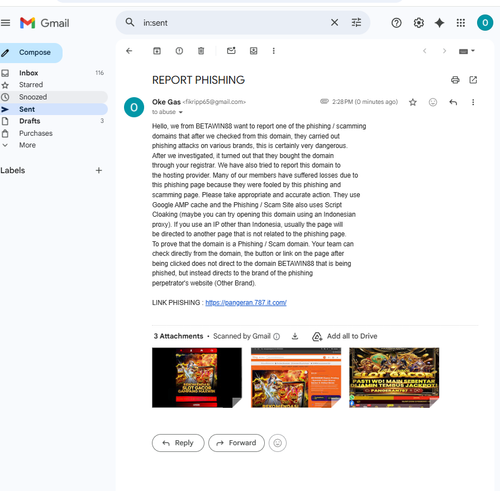Open the second orange website attachment

pyautogui.click(x=296, y=377)
